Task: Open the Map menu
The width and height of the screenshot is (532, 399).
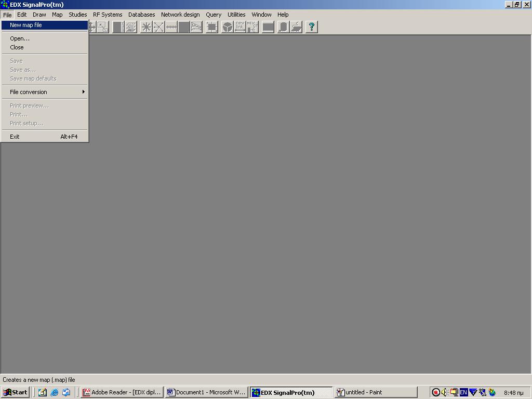Action: coord(57,15)
